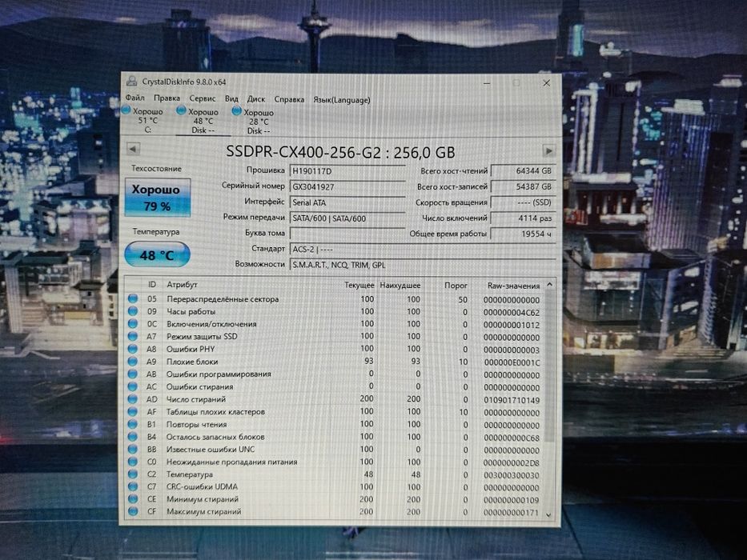Click raw value 0000000002D8 for power loss row
747x560 pixels.
[511, 463]
